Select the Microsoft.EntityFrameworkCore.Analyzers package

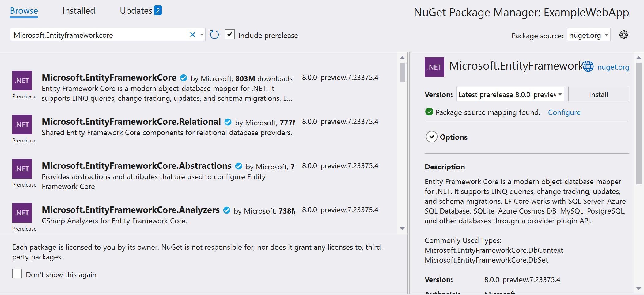click(x=131, y=210)
